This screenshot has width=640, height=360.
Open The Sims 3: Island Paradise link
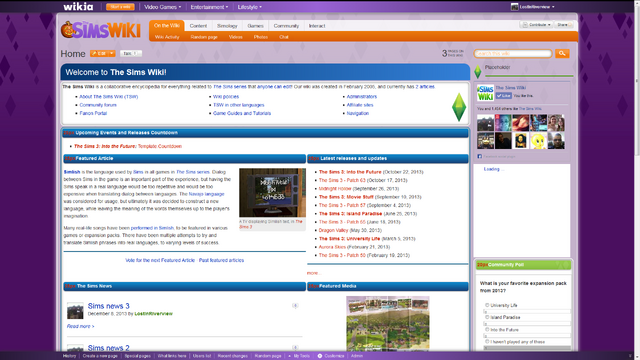[350, 213]
